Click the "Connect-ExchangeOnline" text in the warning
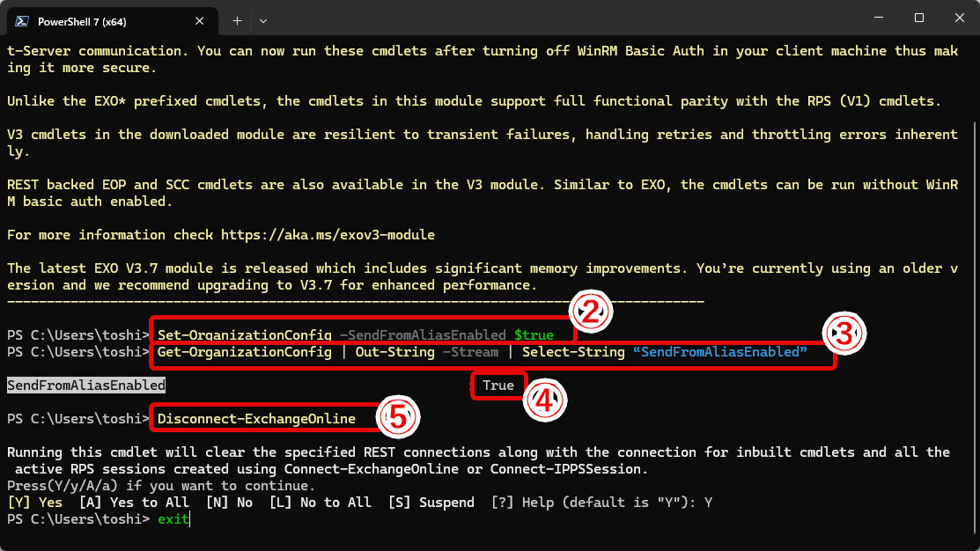Screen dimensions: 980x551 372,468
